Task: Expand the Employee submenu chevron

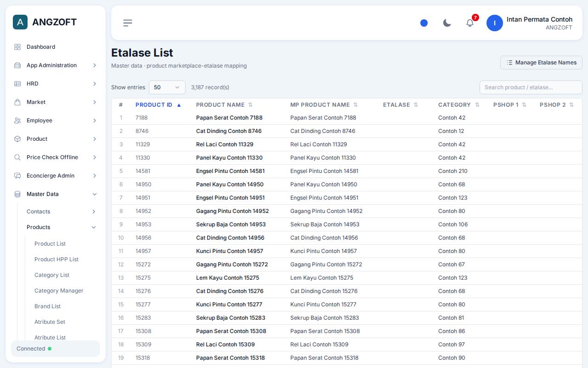Action: [x=95, y=121]
